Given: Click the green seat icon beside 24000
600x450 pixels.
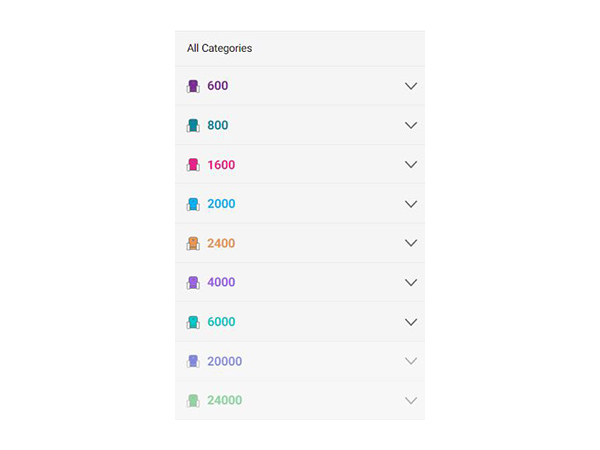Looking at the screenshot, I should tap(193, 401).
